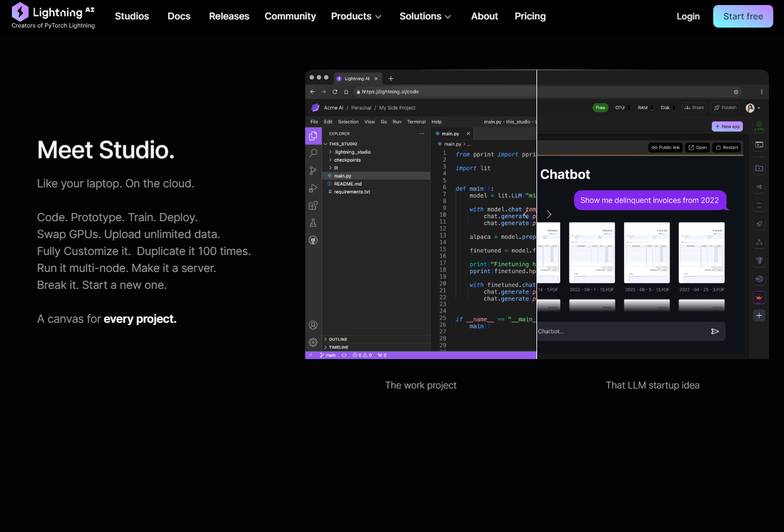Click the send message arrow icon
Viewport: 784px width, 532px height.
click(x=715, y=331)
